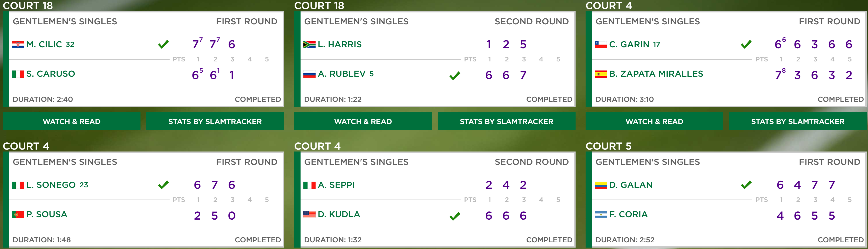868x249 pixels.
Task: Click the South Africa flag beside L. Harris
Action: [309, 44]
